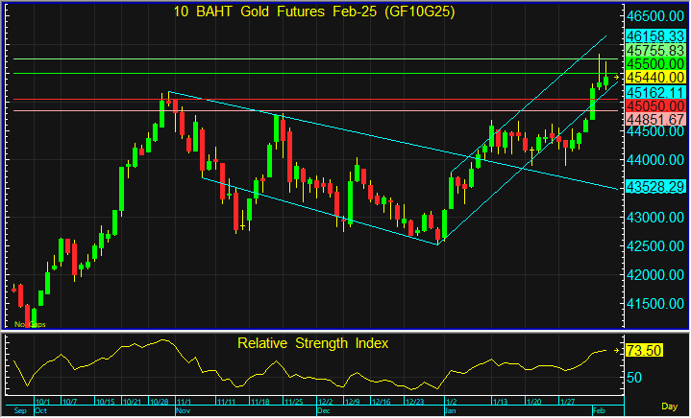The height and width of the screenshot is (418, 691).
Task: Click the 46500.00 price axis label
Action: pos(655,17)
